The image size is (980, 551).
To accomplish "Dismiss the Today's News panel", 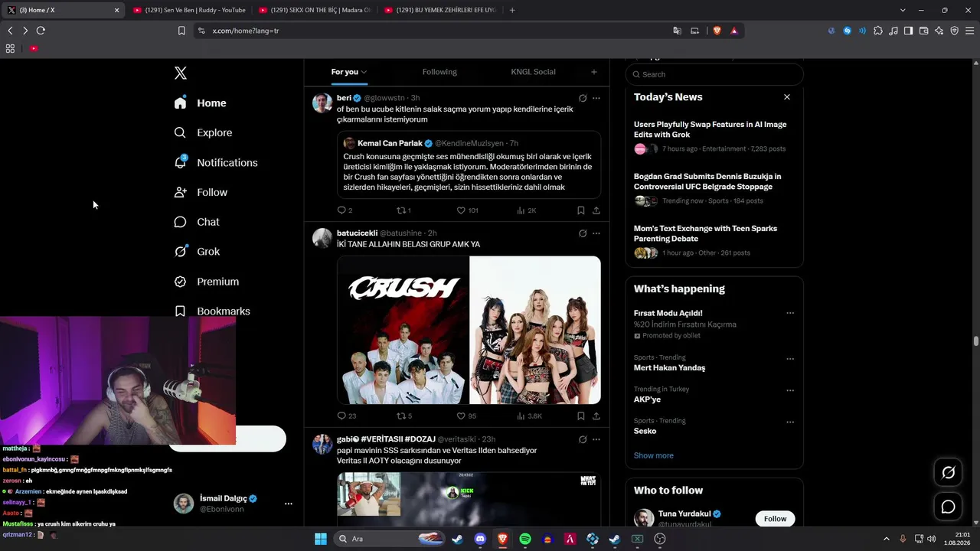I will point(787,97).
